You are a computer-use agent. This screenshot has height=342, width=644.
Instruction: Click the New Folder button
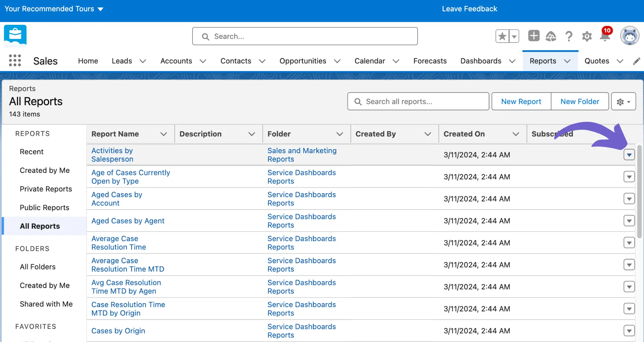click(580, 101)
